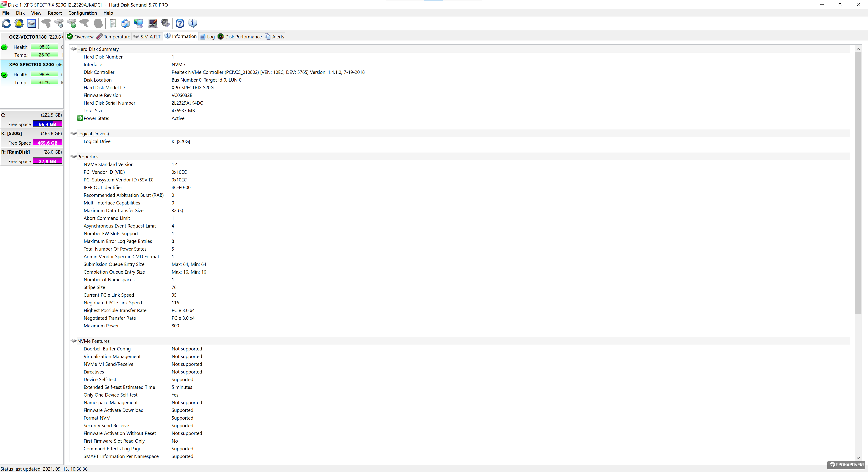
Task: Select the K: [S20G] partition entry
Action: point(32,138)
